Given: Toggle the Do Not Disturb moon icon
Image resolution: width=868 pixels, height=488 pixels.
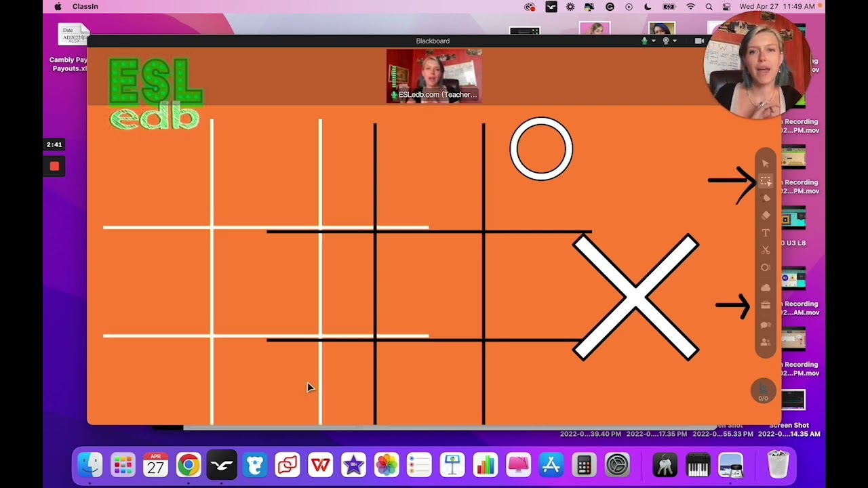Looking at the screenshot, I should click(648, 6).
